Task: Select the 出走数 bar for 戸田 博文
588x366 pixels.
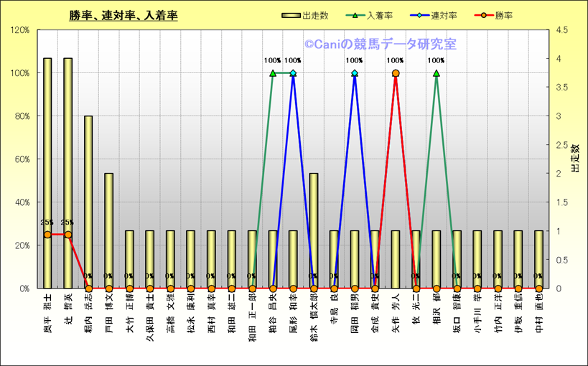Action: click(x=109, y=230)
